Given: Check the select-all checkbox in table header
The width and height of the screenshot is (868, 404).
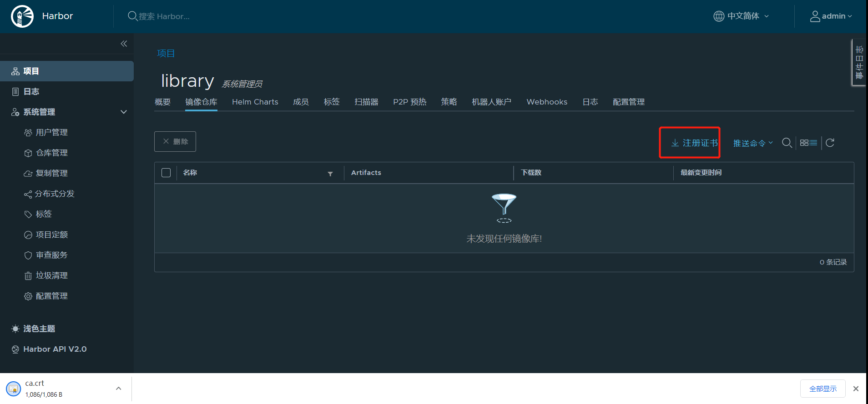Looking at the screenshot, I should [x=166, y=173].
